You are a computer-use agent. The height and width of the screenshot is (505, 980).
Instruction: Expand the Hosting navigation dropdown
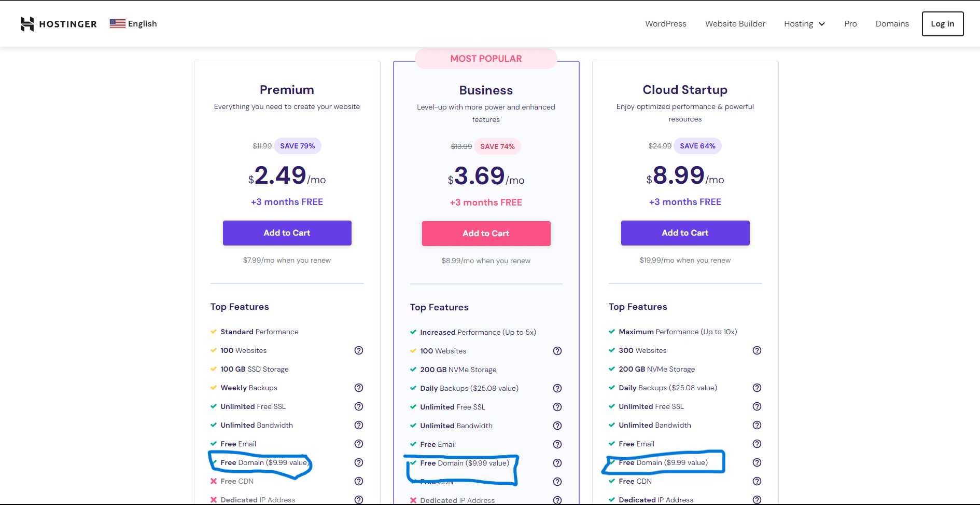[x=804, y=23]
